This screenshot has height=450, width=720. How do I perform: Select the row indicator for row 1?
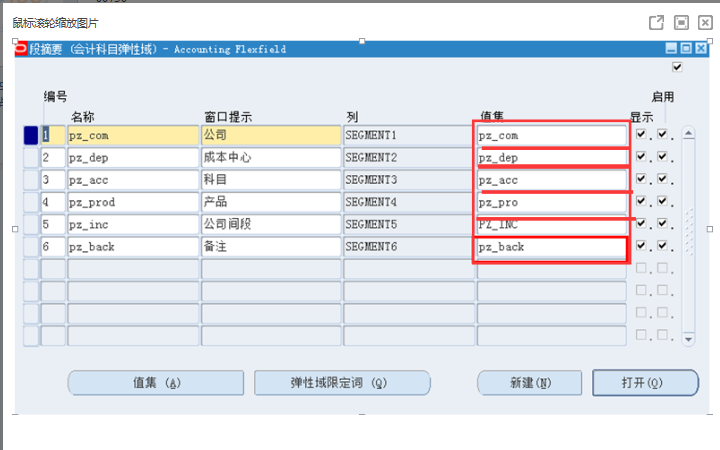click(30, 135)
